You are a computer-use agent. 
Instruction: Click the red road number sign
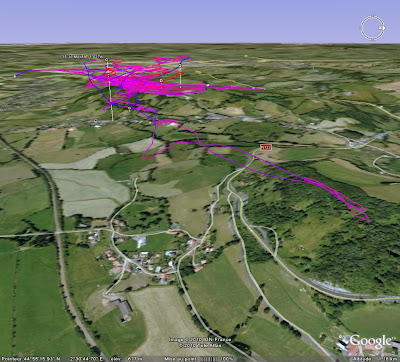[x=266, y=147]
